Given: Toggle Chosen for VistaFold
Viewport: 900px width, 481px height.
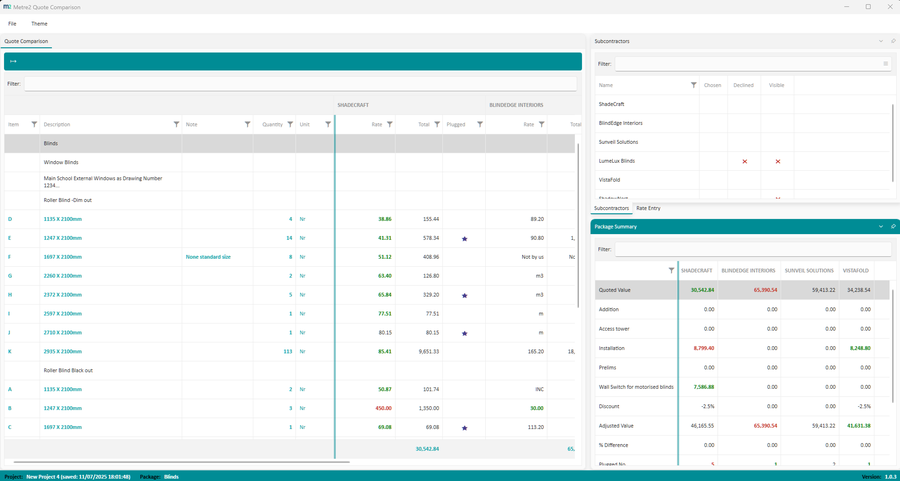Looking at the screenshot, I should coord(713,180).
